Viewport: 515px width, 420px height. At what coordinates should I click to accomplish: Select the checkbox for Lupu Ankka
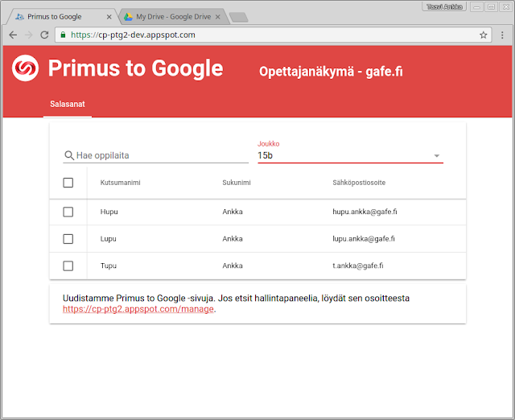pos(68,239)
